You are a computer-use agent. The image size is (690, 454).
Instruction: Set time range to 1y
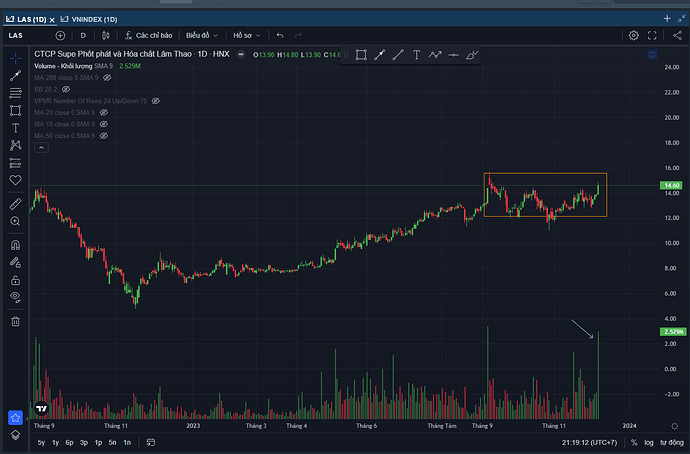[55, 441]
